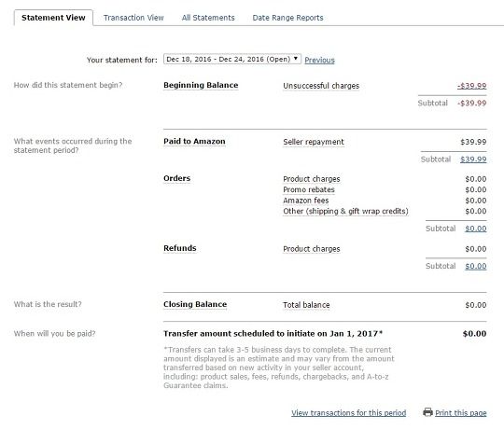504x430 pixels.
Task: Click the Paid to Amazon subtotal $39.99 link
Action: [x=473, y=160]
